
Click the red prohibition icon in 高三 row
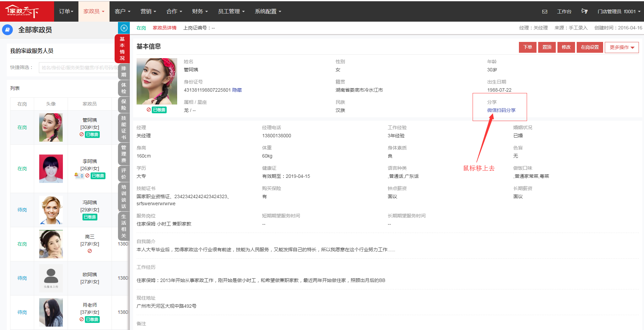pyautogui.click(x=90, y=251)
